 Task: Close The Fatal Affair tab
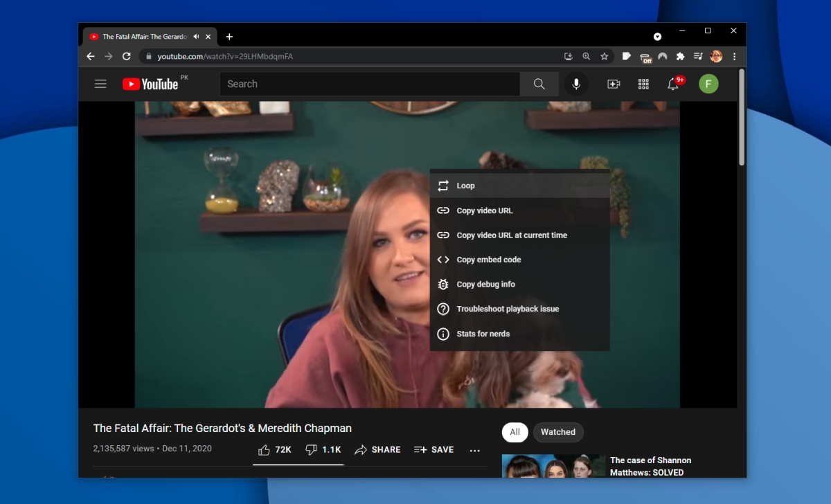208,37
